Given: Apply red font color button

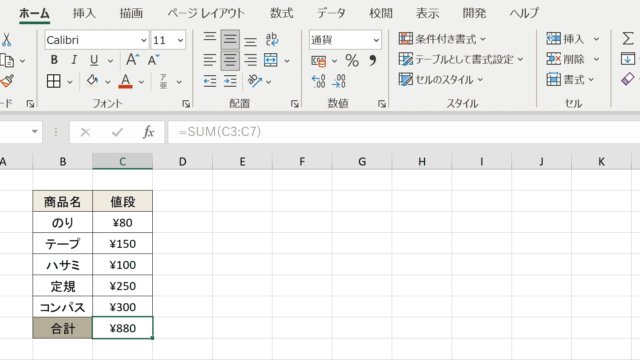Looking at the screenshot, I should pos(125,81).
